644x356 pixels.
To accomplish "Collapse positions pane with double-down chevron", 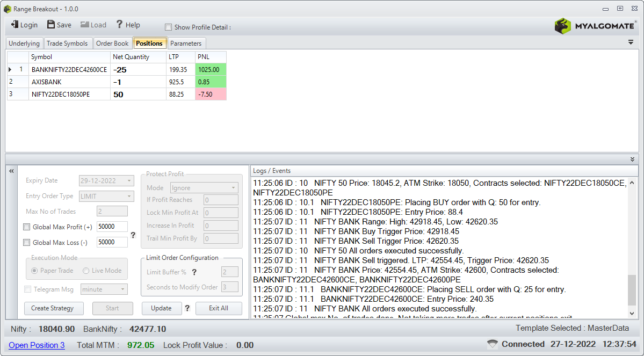I will point(633,159).
